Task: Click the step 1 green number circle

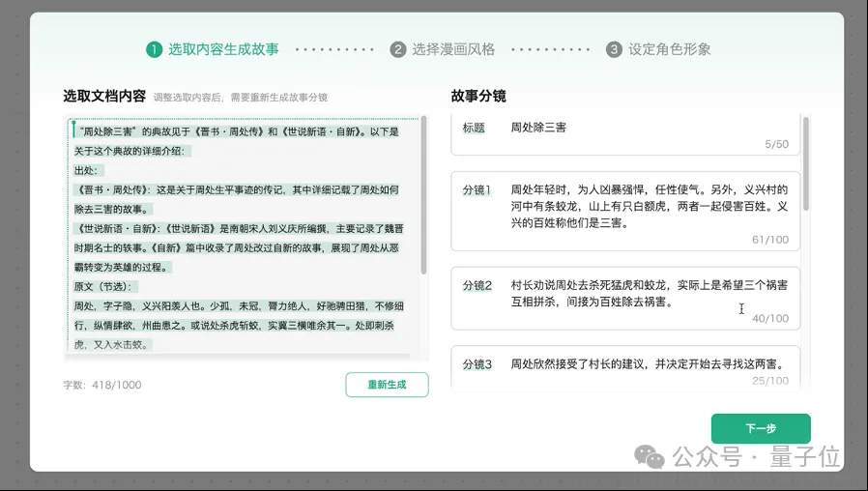Action: [x=154, y=49]
